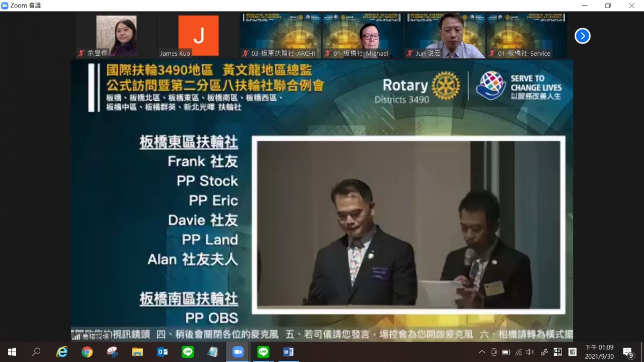644x362 pixels.
Task: Click muted microphone icon beside 余旻樺
Action: click(x=82, y=53)
